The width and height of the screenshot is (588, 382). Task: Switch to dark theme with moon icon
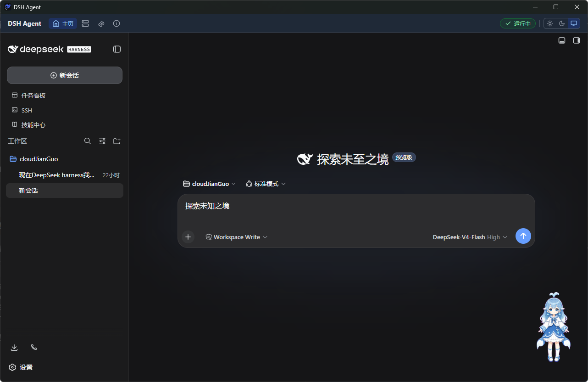pyautogui.click(x=562, y=23)
